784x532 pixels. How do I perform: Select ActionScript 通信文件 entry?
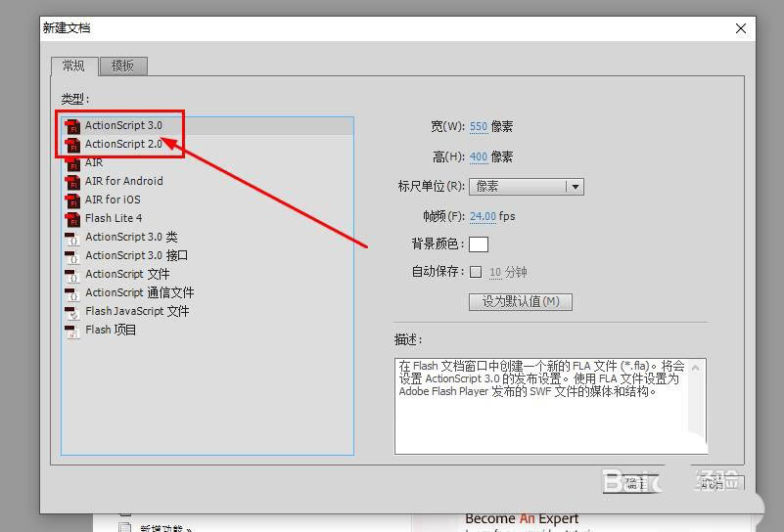208,292
